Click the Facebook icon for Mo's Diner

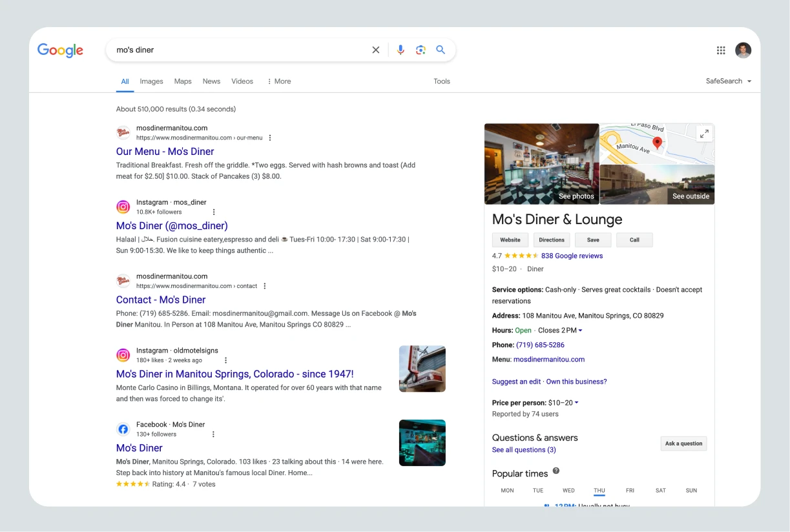click(123, 429)
